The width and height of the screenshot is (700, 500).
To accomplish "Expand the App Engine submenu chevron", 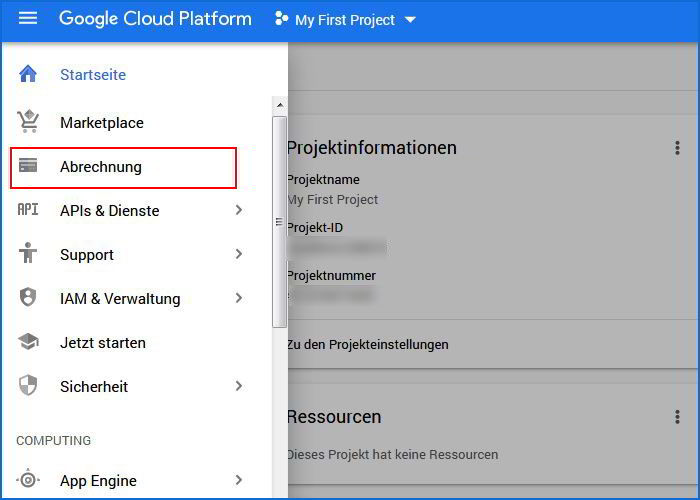I will click(239, 480).
